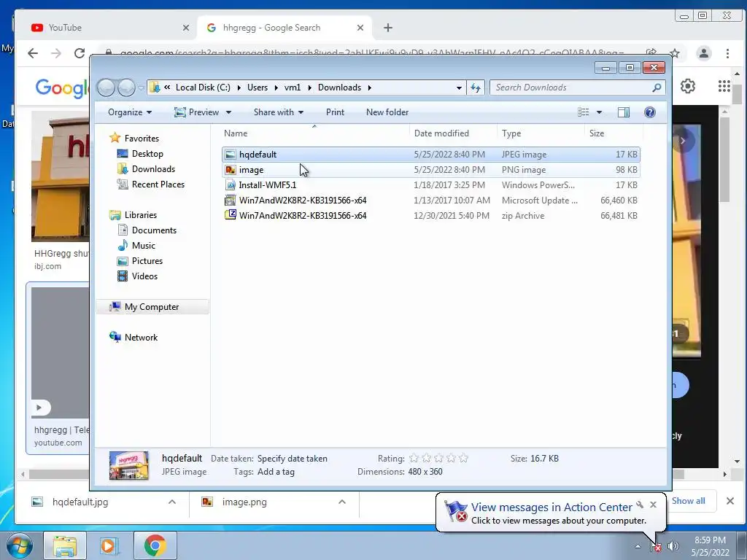This screenshot has height=560, width=747.
Task: Launch Windows Media Player from taskbar
Action: [x=109, y=545]
